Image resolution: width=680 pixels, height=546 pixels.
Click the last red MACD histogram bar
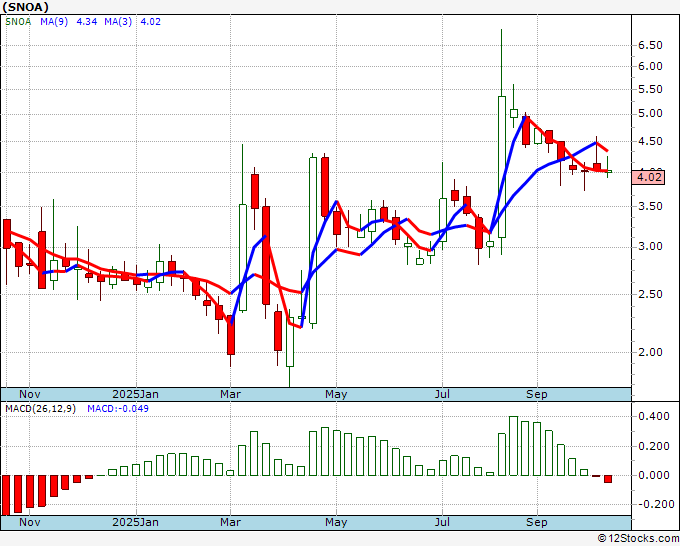(x=608, y=479)
